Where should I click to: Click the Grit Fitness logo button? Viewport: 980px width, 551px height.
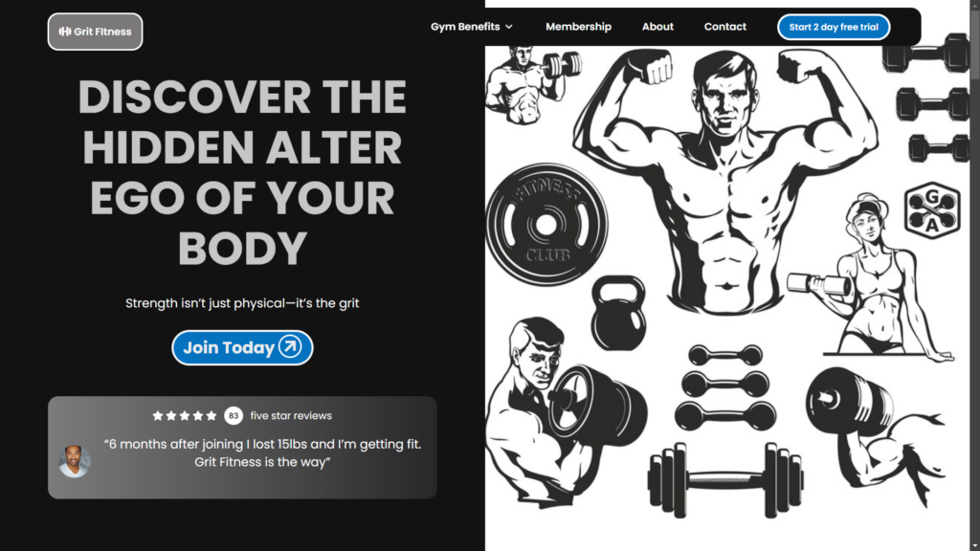(95, 32)
